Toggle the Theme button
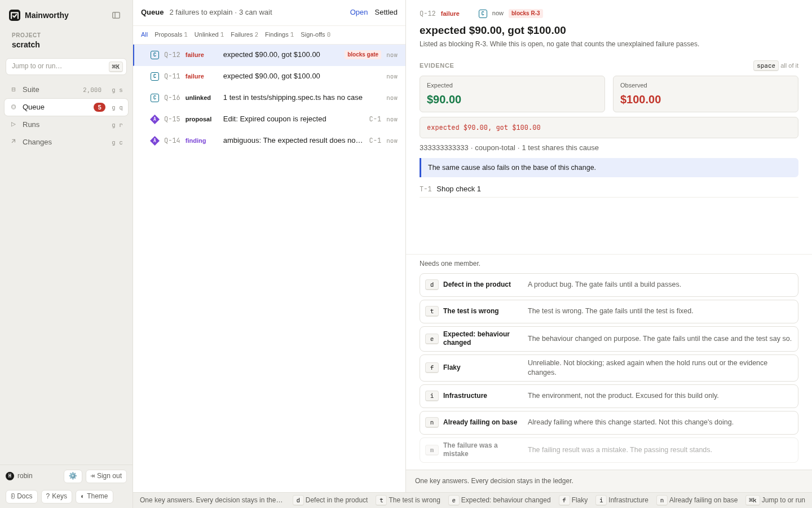 click(x=94, y=497)
